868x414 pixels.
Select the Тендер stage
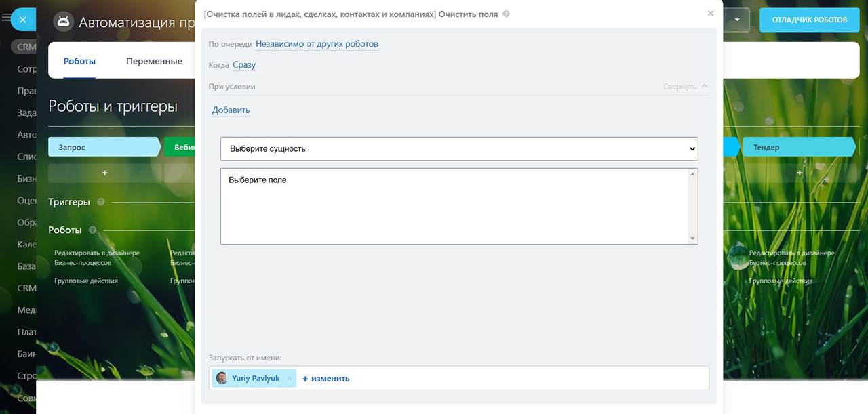coord(800,147)
